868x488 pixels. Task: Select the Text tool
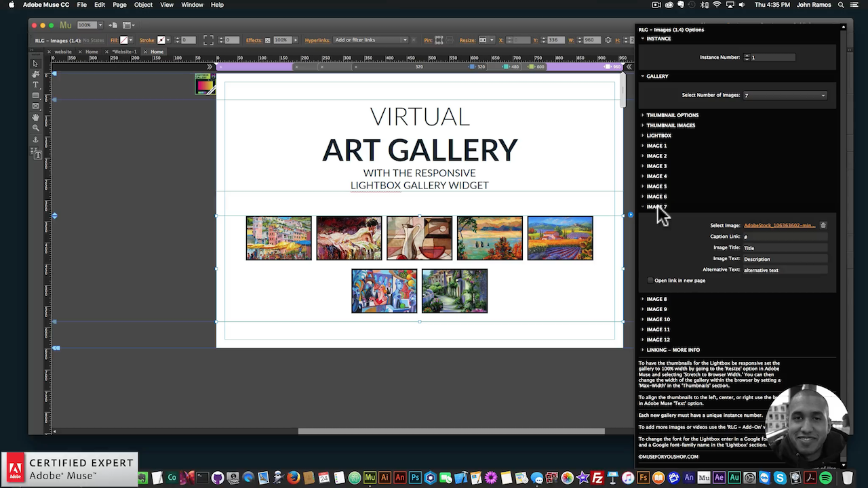pyautogui.click(x=35, y=84)
